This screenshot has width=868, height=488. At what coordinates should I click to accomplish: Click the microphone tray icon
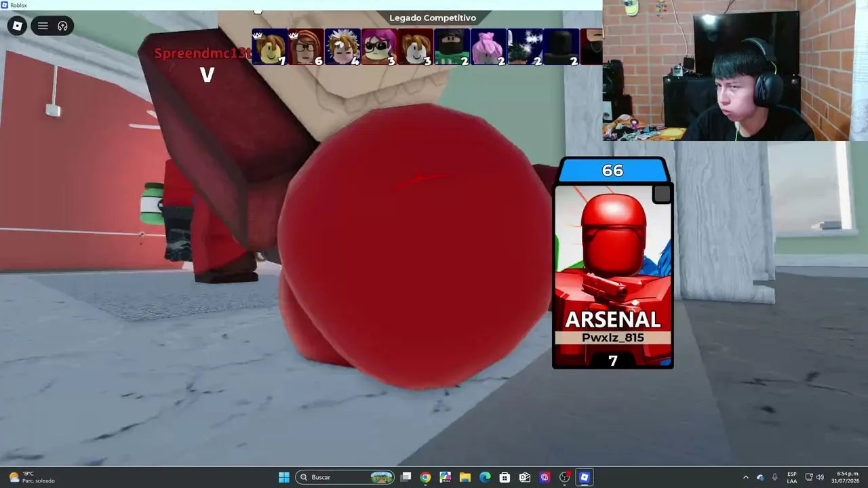click(774, 477)
